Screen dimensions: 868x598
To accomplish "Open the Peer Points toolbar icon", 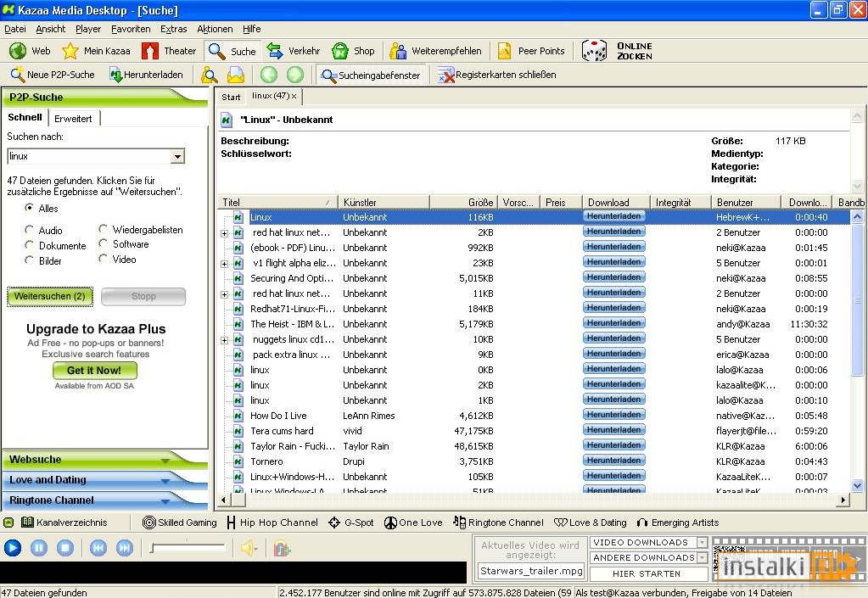I will click(x=532, y=51).
